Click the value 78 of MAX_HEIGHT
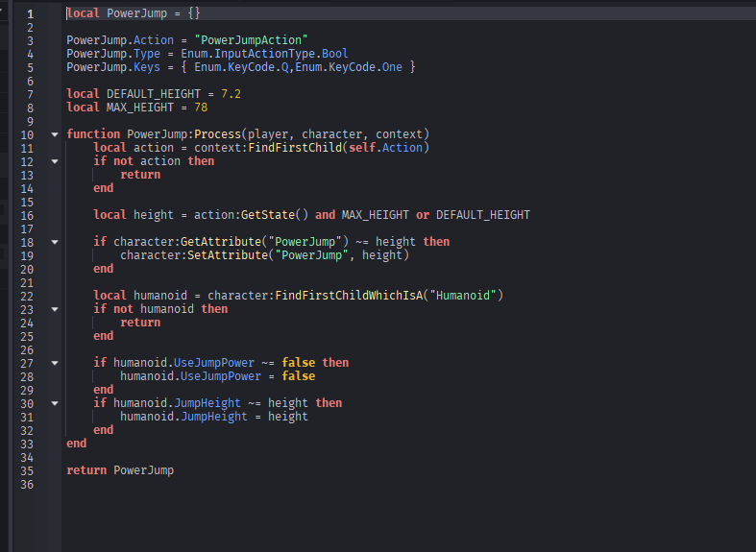 (x=201, y=107)
